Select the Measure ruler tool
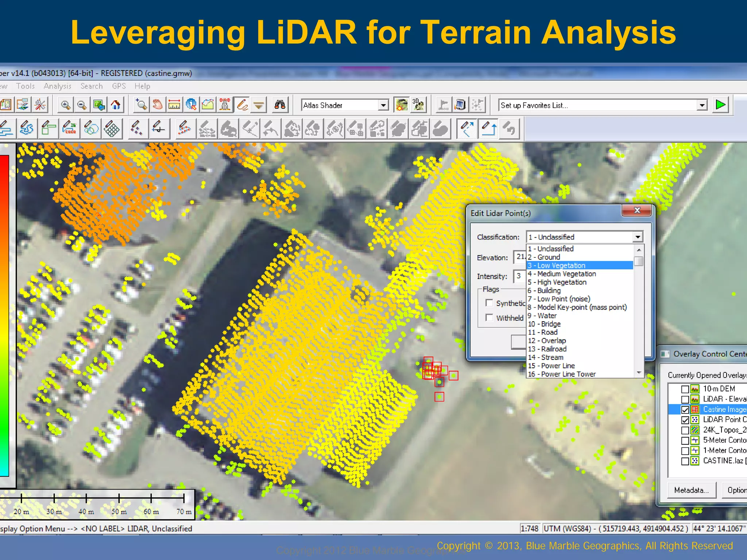Screen dimensions: 747x560 [174, 105]
